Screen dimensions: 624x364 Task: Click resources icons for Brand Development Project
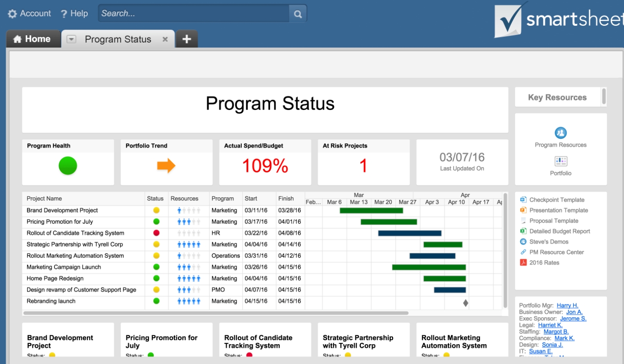pos(189,211)
